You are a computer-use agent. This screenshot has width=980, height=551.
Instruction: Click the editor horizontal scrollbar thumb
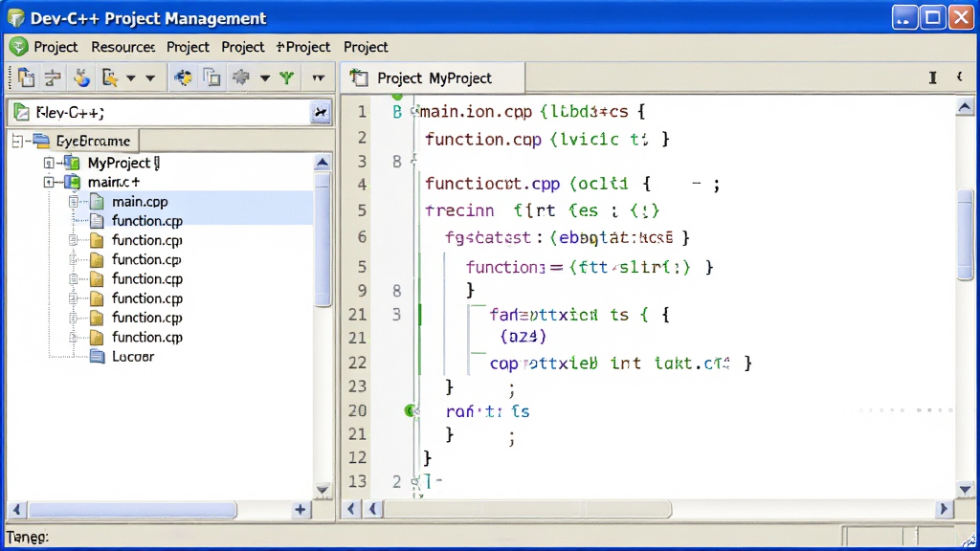coord(527,509)
